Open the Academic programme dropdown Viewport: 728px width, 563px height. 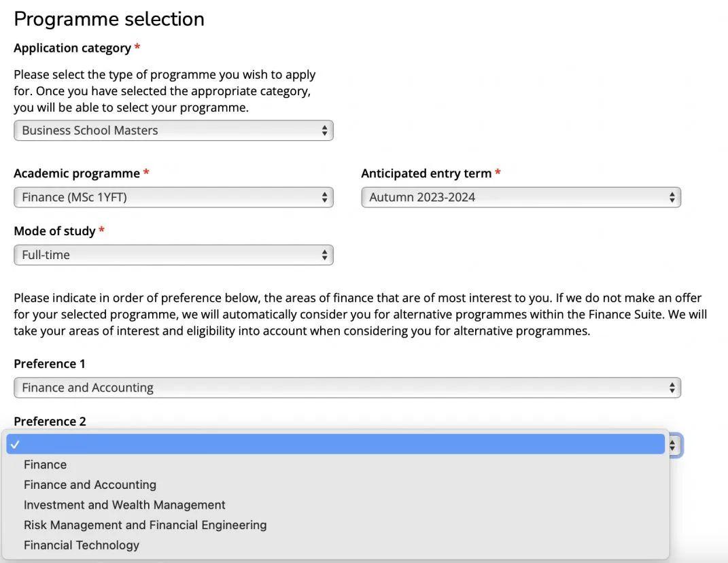[x=173, y=197]
